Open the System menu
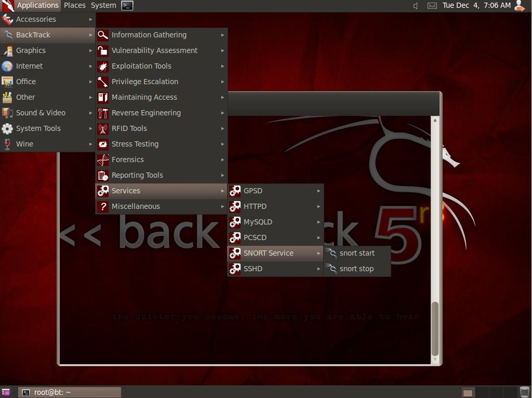Screen dimensions: 532x398 [x=103, y=5]
